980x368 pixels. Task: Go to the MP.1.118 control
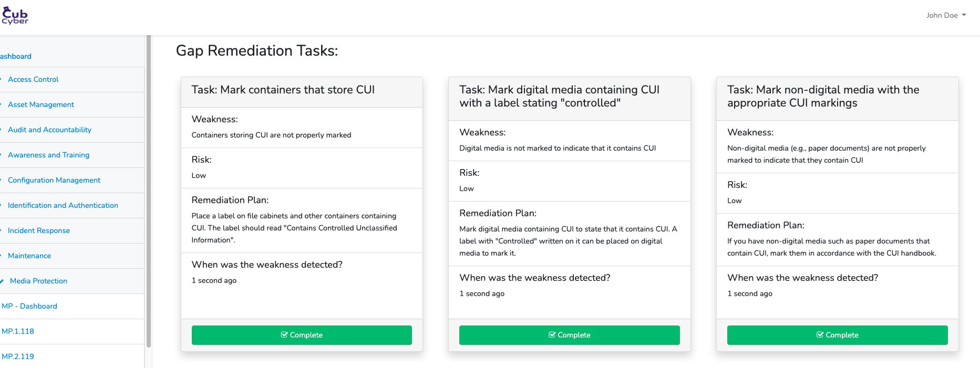point(18,331)
